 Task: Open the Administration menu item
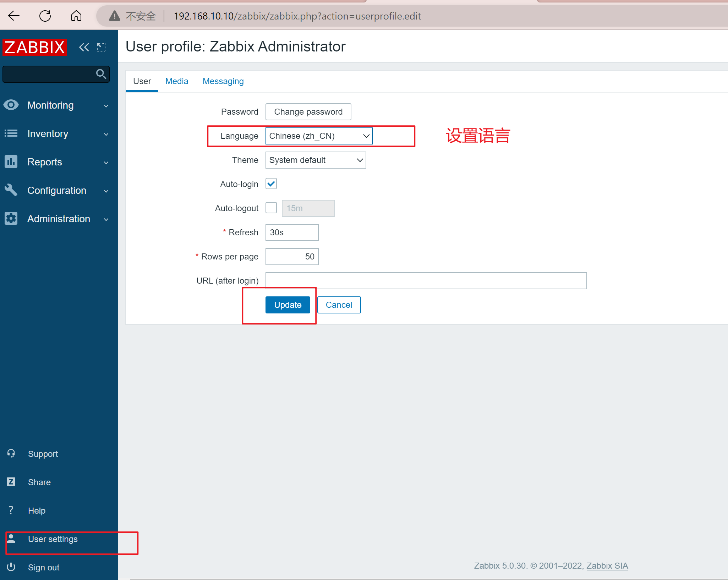[59, 219]
